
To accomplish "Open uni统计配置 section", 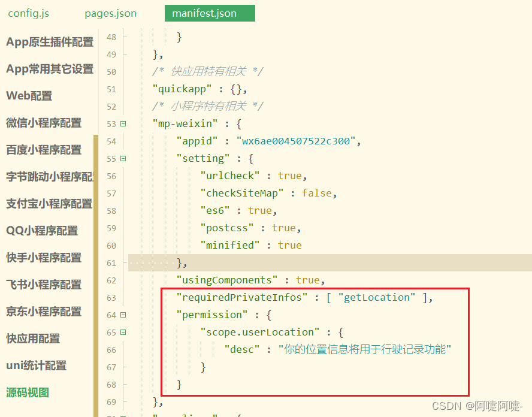I will [37, 365].
